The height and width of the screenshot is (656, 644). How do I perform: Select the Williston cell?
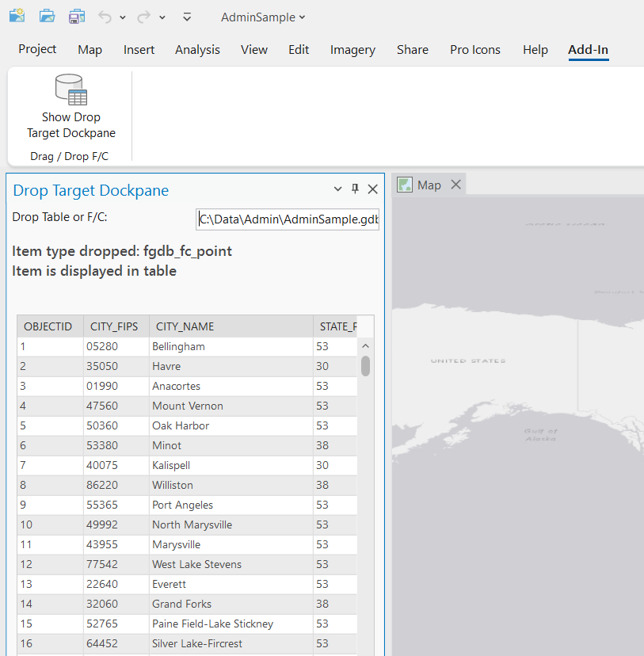tap(231, 485)
